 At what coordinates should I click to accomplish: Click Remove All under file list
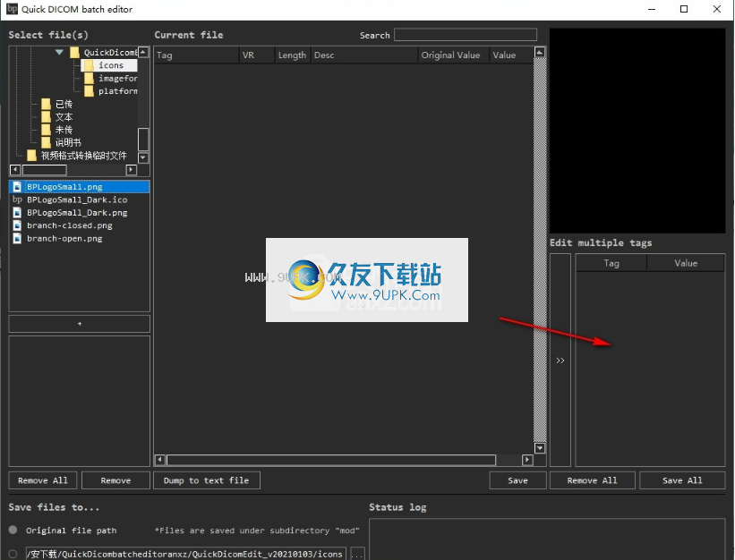pos(43,480)
